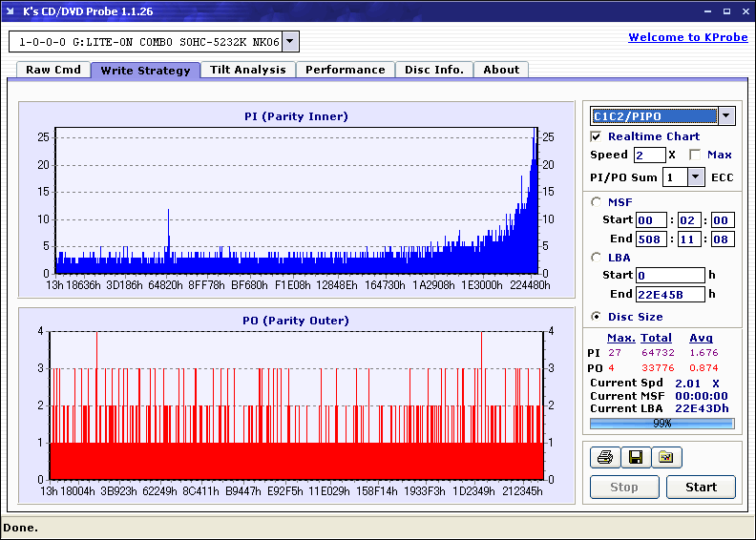Click the folder icon to load chart
The height and width of the screenshot is (540, 756).
click(665, 458)
